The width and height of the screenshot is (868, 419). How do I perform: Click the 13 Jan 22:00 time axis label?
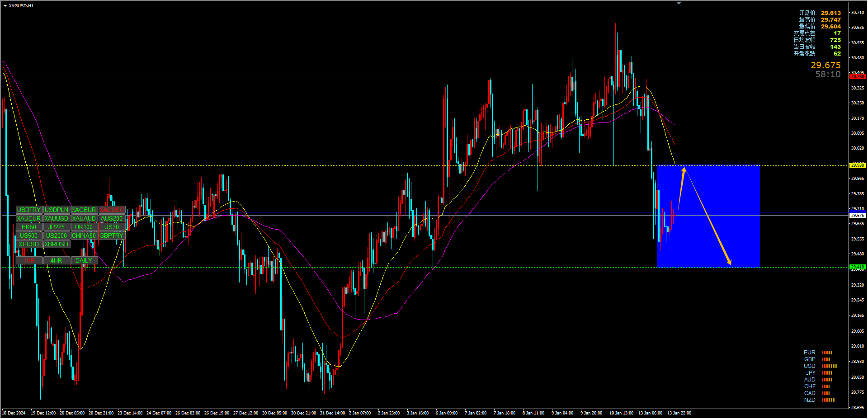pyautogui.click(x=679, y=413)
